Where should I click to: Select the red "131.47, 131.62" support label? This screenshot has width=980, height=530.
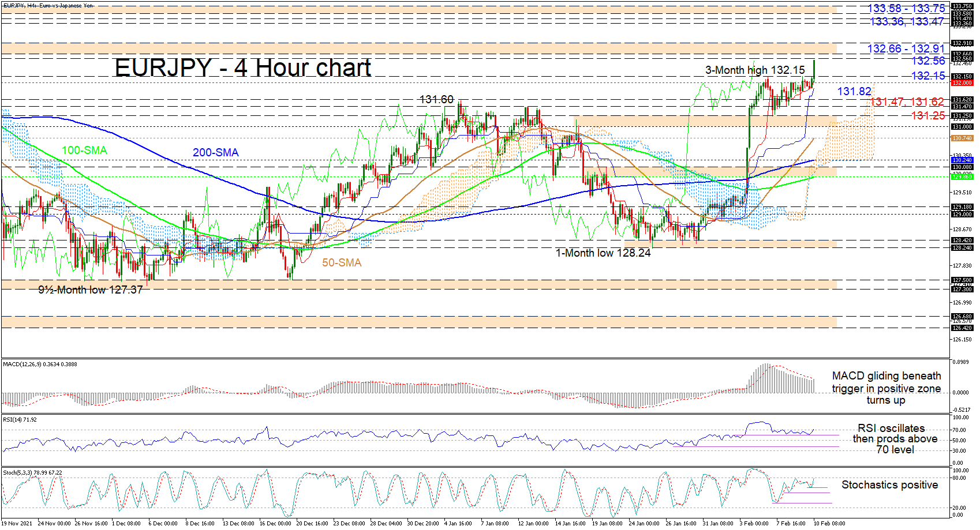(x=907, y=102)
